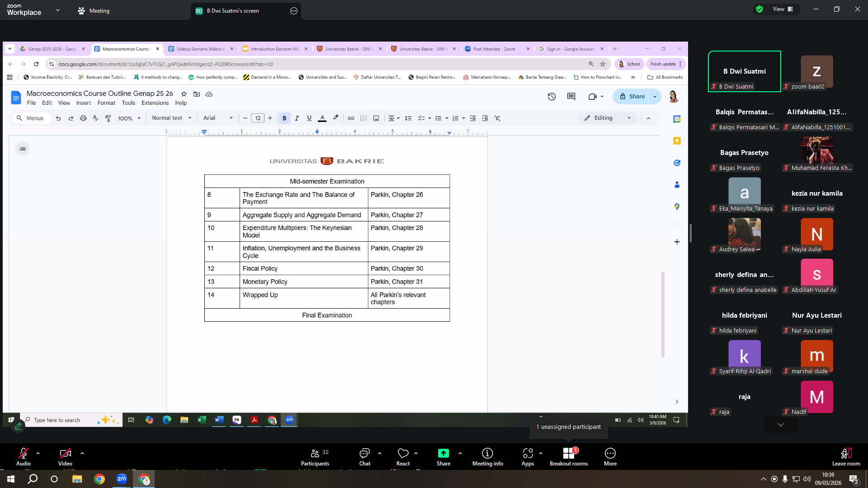Open the Breakout rooms panel
This screenshot has width=868, height=488.
click(x=569, y=457)
